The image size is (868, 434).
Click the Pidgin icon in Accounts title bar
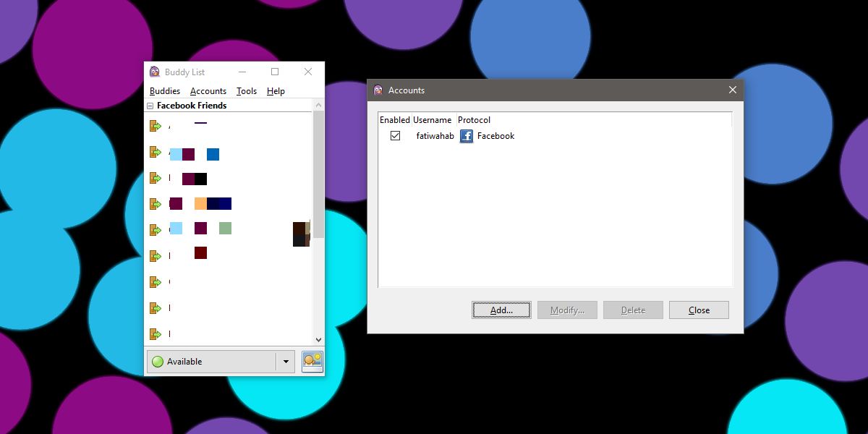(x=378, y=90)
